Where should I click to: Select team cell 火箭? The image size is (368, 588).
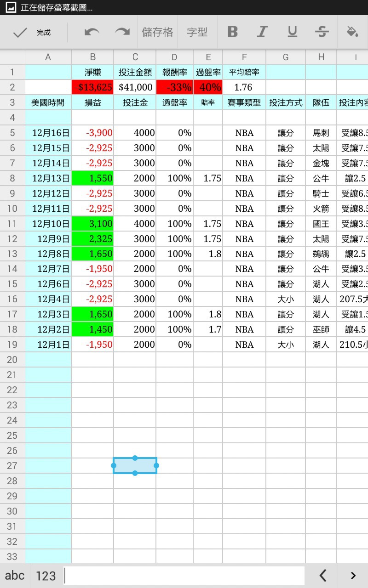click(x=321, y=209)
